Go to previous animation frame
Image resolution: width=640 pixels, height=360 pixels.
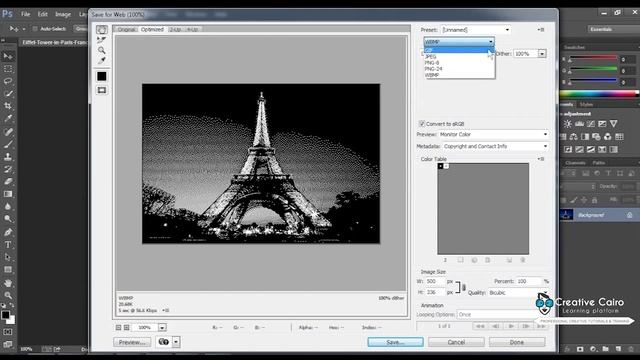pyautogui.click(x=496, y=326)
